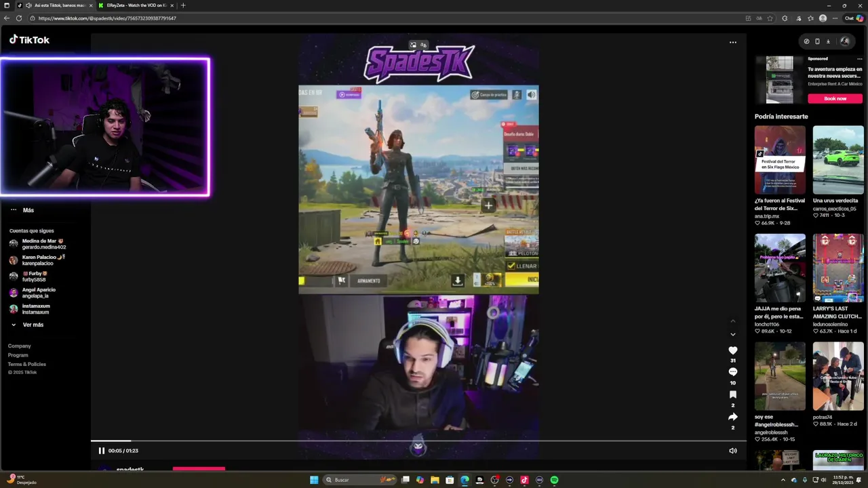Viewport: 868px width, 488px height.
Task: Save the video with the bookmark icon
Action: tap(732, 394)
